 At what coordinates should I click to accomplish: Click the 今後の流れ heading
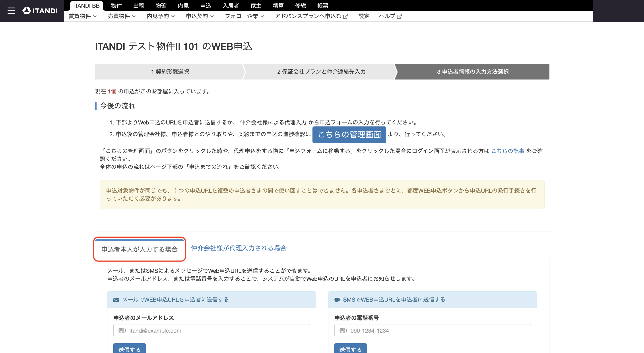tap(118, 105)
